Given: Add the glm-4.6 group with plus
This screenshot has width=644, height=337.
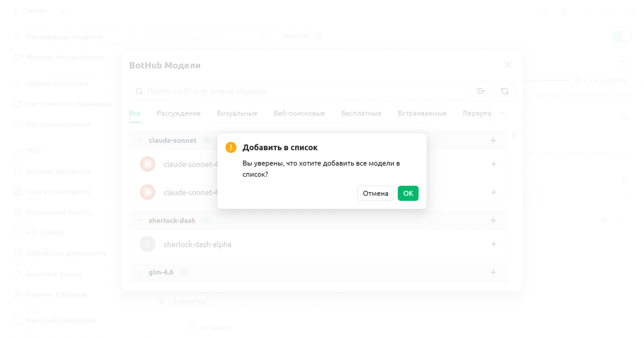Looking at the screenshot, I should pyautogui.click(x=493, y=272).
